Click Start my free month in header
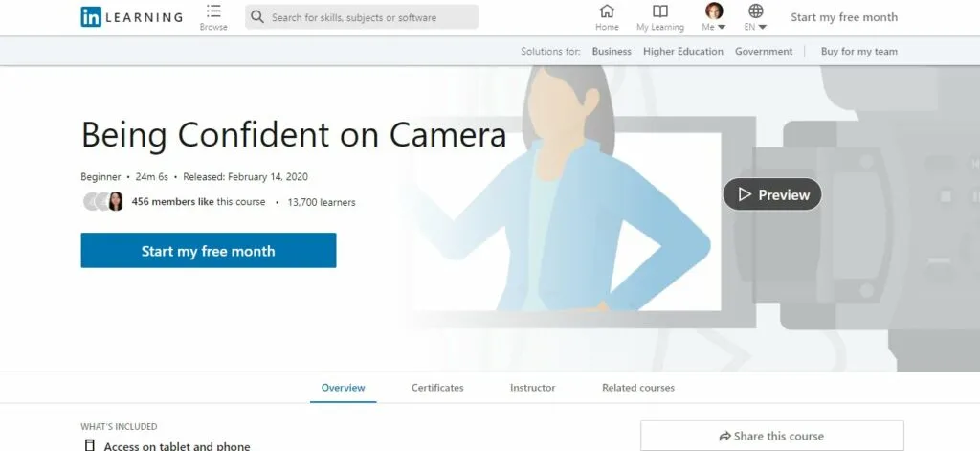This screenshot has width=980, height=451. click(x=844, y=17)
